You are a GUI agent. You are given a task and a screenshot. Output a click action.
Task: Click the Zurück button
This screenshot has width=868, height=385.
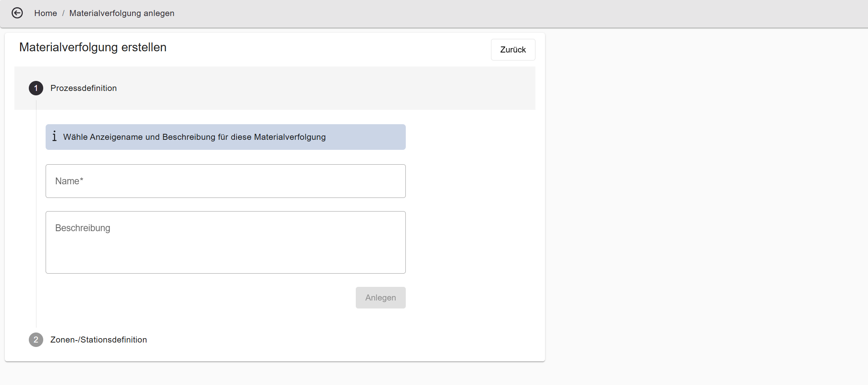pyautogui.click(x=513, y=50)
